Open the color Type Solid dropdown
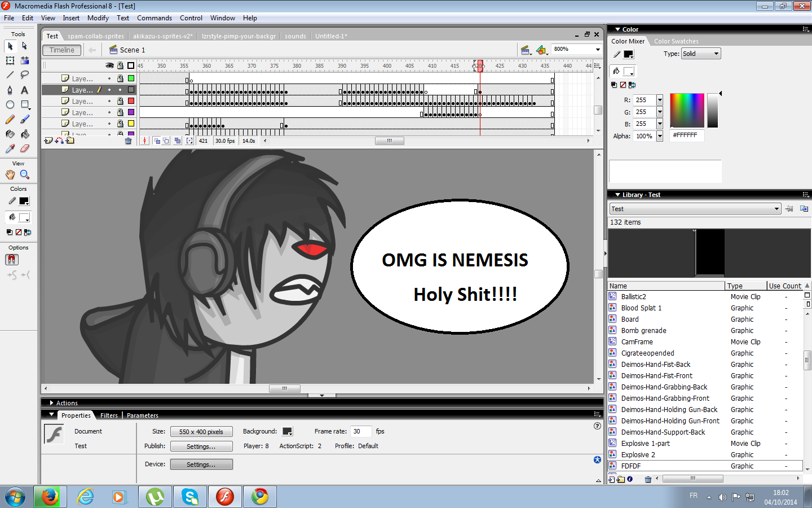The height and width of the screenshot is (508, 812). click(701, 54)
